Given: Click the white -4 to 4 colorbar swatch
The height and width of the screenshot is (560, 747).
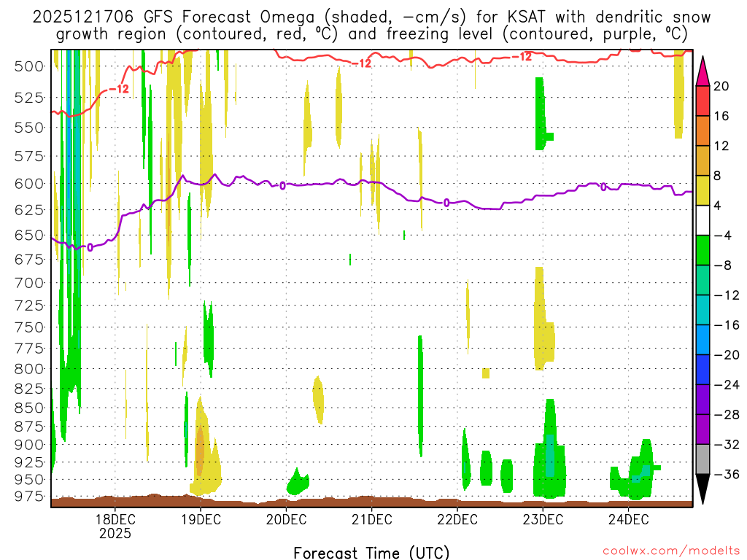Looking at the screenshot, I should point(703,220).
